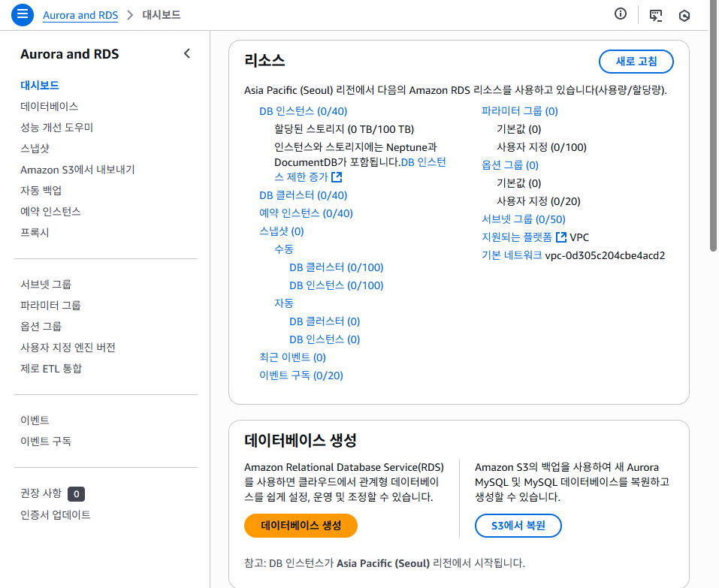
Task: Click 사용자 지정 (0/100) text
Action: point(542,147)
